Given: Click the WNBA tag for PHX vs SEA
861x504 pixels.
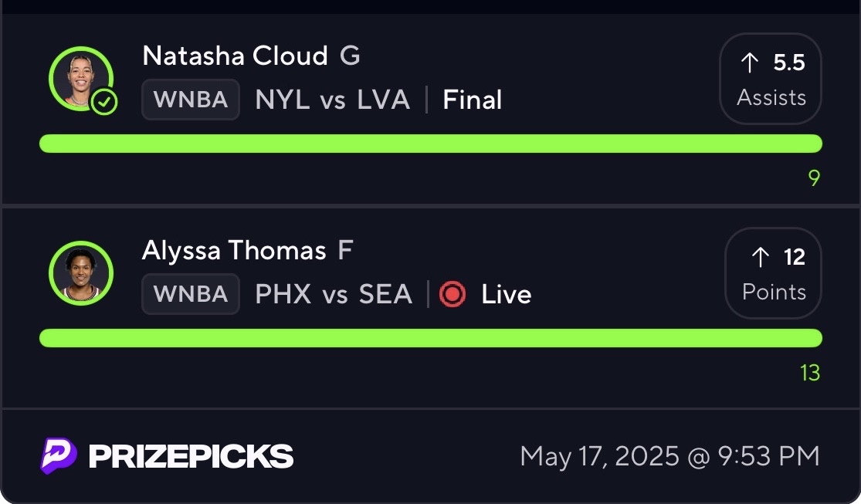Looking at the screenshot, I should [x=191, y=294].
